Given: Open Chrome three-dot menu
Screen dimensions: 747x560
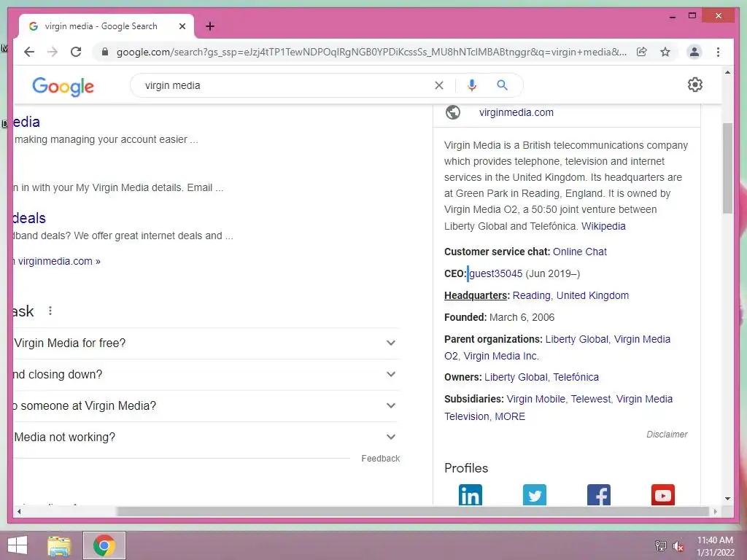Looking at the screenshot, I should tap(718, 52).
